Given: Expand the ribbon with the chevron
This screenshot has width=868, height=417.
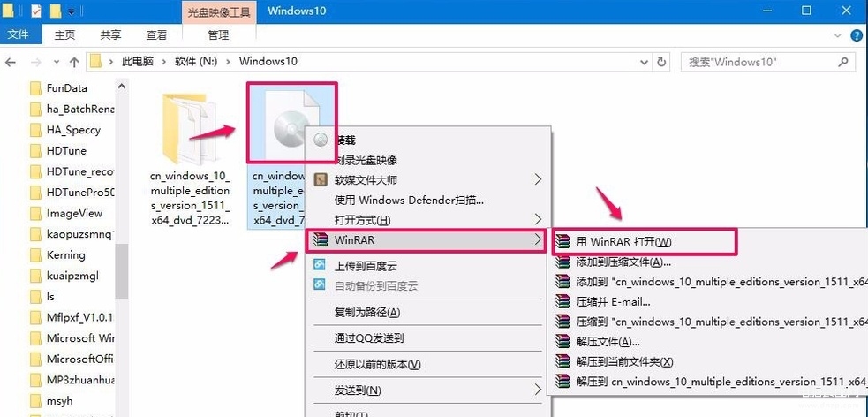Looking at the screenshot, I should (838, 34).
